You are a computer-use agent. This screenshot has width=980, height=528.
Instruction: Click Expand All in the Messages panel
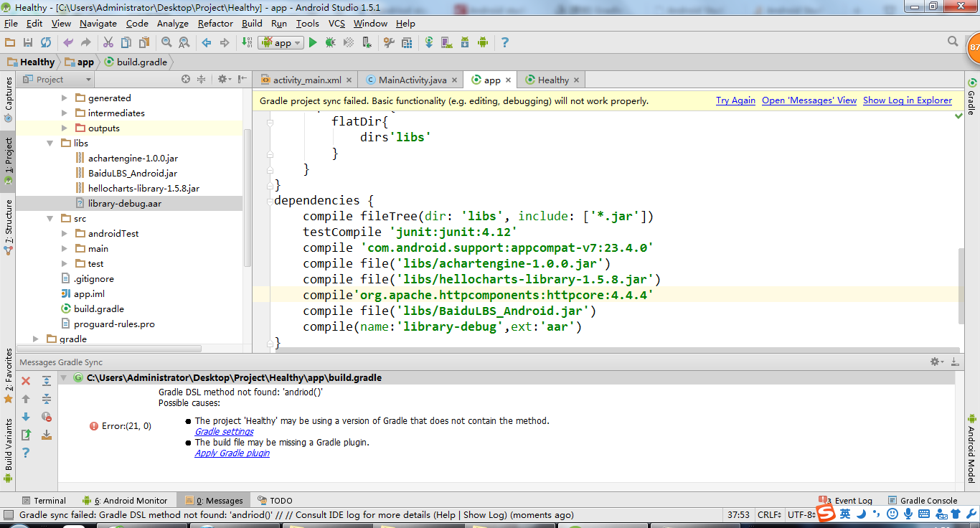pyautogui.click(x=46, y=381)
